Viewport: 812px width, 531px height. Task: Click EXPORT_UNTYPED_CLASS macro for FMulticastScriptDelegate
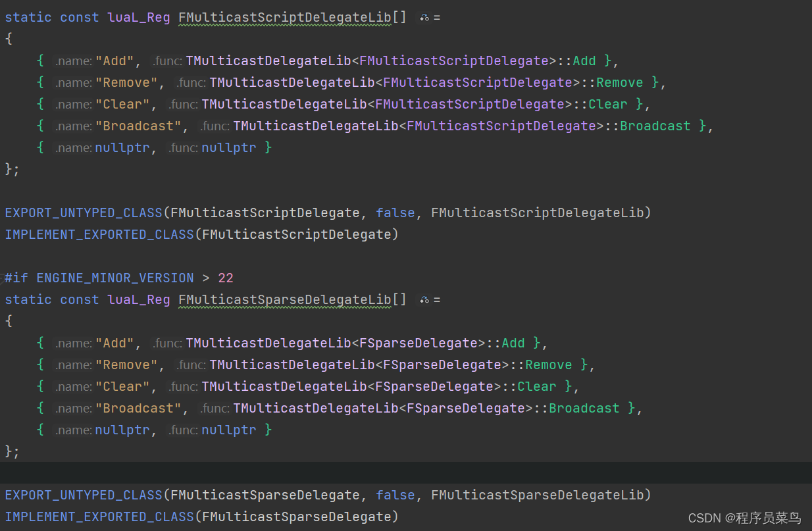84,213
